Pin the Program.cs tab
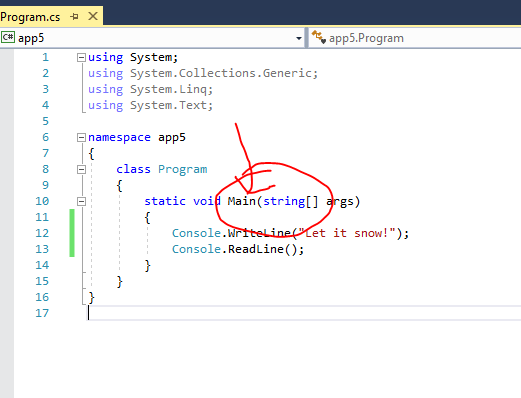The width and height of the screenshot is (521, 398). 74,16
